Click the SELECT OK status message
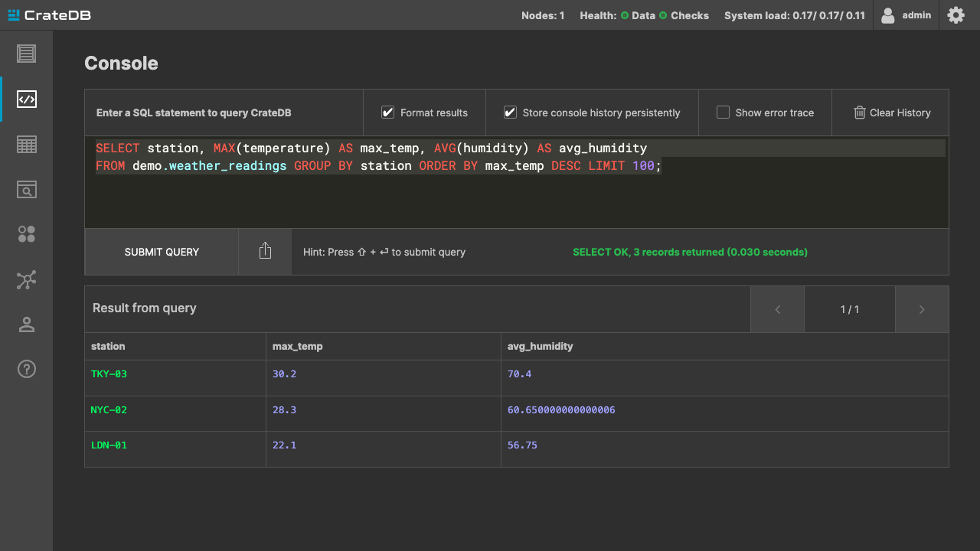980x551 pixels. coord(690,252)
